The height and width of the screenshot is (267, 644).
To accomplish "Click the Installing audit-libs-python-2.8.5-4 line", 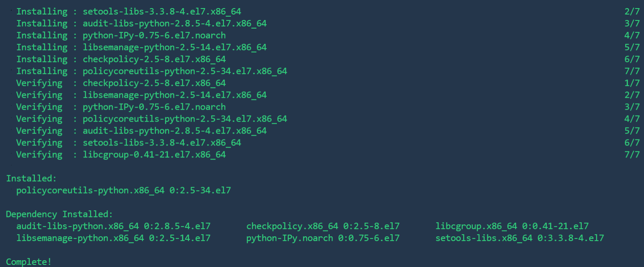I will 328,23.
